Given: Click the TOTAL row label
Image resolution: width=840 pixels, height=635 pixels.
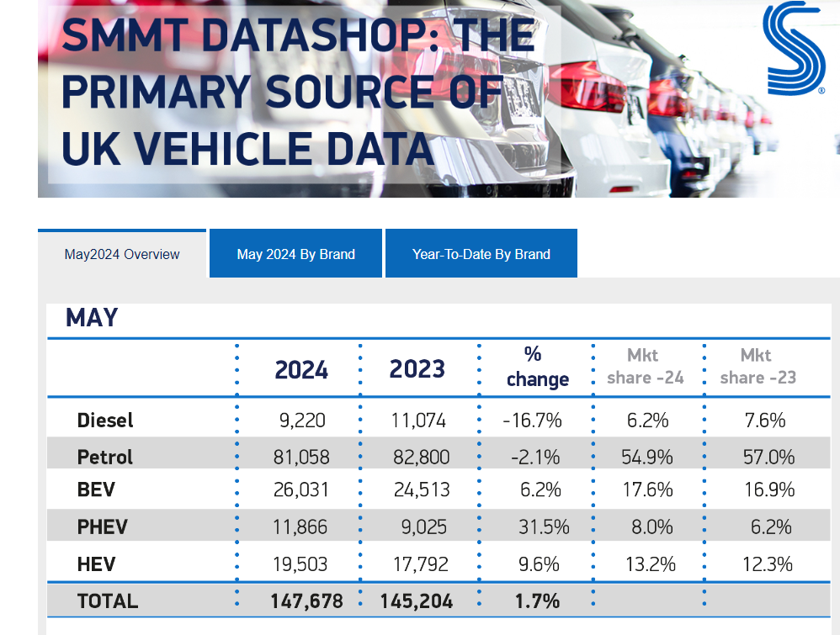Looking at the screenshot, I should click(x=107, y=601).
